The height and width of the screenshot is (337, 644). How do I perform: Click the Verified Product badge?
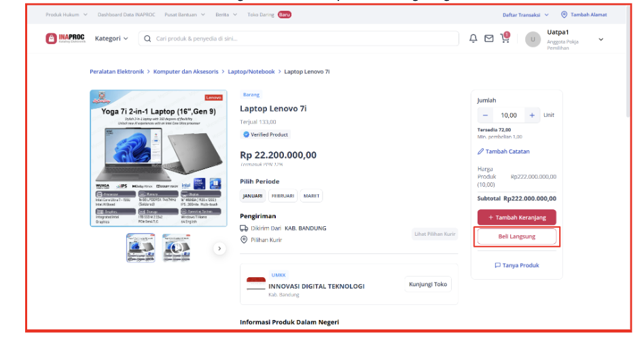click(x=266, y=135)
